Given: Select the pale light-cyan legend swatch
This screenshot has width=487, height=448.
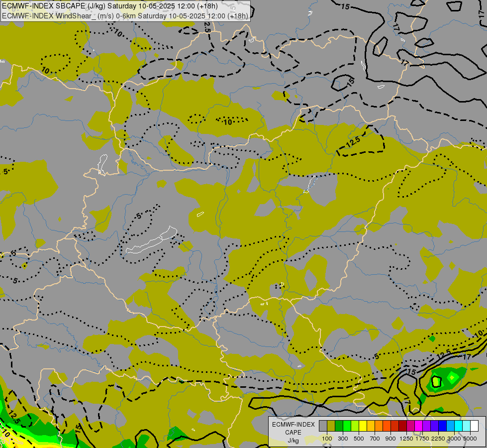Looking at the screenshot, I should [x=467, y=426].
